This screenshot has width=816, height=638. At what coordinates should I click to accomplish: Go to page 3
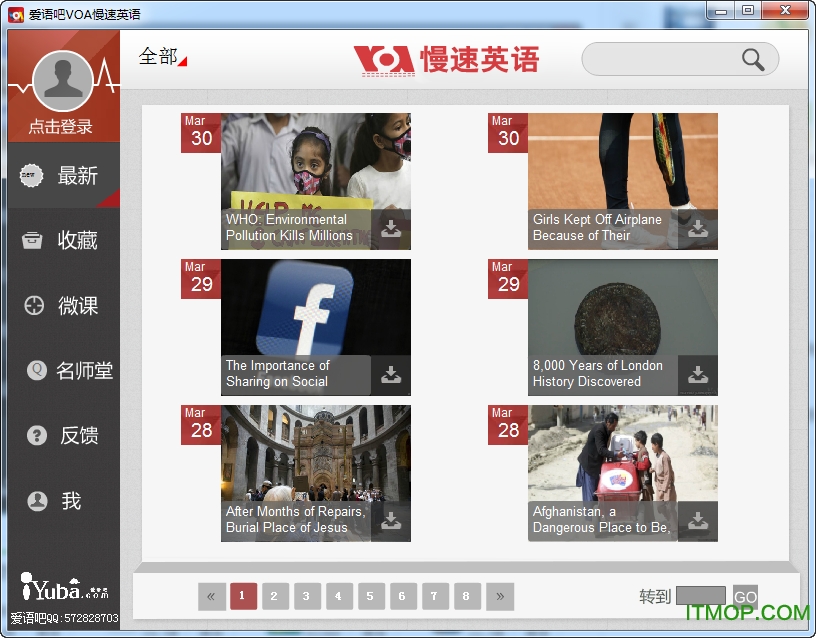[x=307, y=596]
